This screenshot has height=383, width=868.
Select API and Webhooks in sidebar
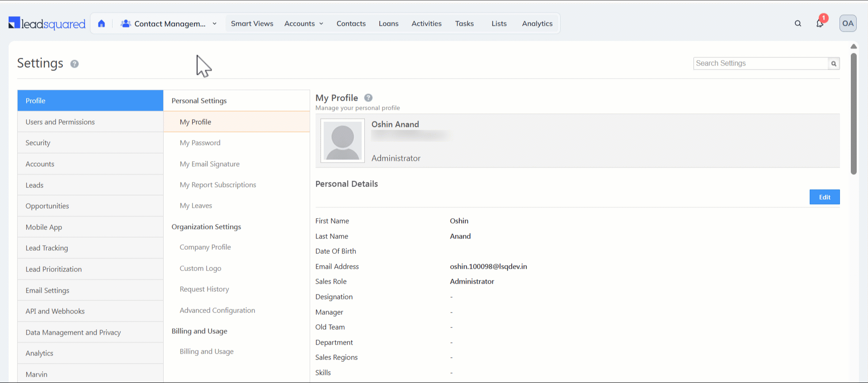point(55,311)
